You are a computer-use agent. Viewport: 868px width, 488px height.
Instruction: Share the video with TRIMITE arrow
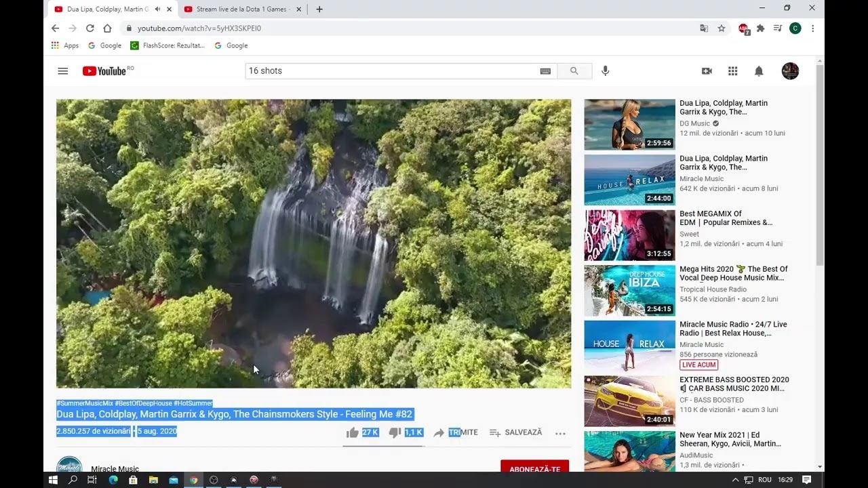[x=456, y=432]
